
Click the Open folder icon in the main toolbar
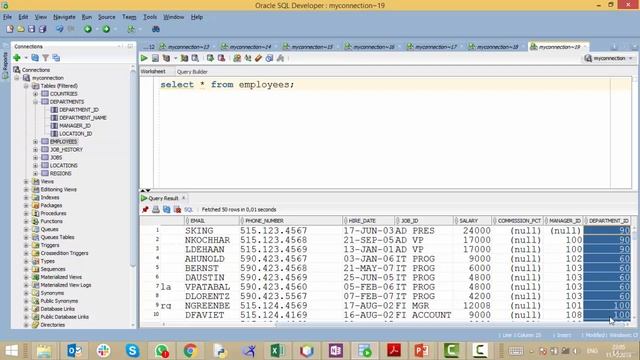pos(20,29)
